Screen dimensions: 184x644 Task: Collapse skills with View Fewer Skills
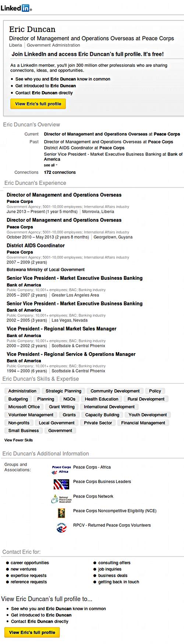[18, 440]
